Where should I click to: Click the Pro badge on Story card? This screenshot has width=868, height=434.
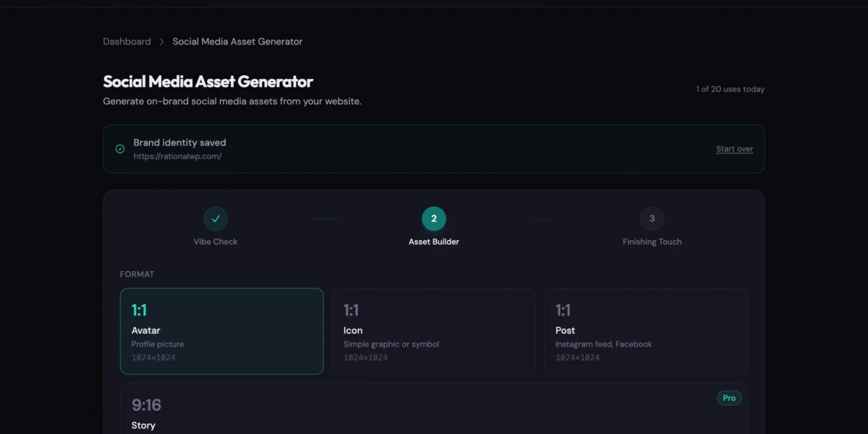click(x=729, y=398)
